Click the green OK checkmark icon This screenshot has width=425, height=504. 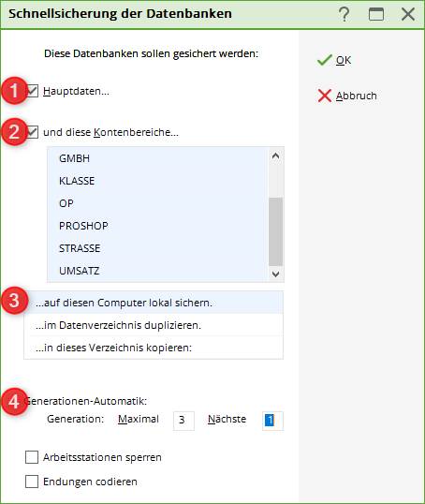point(324,60)
